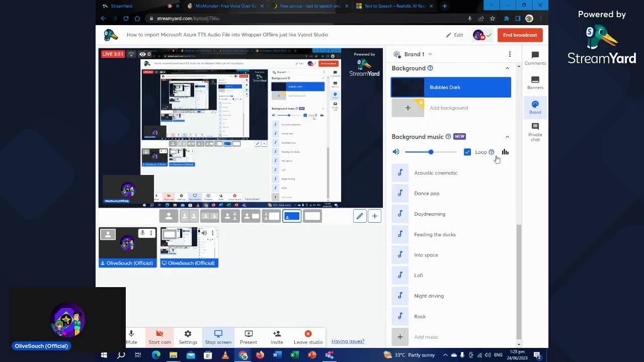Select the Bubbles Dark background
Viewport: 644px width, 362px height.
tap(451, 87)
